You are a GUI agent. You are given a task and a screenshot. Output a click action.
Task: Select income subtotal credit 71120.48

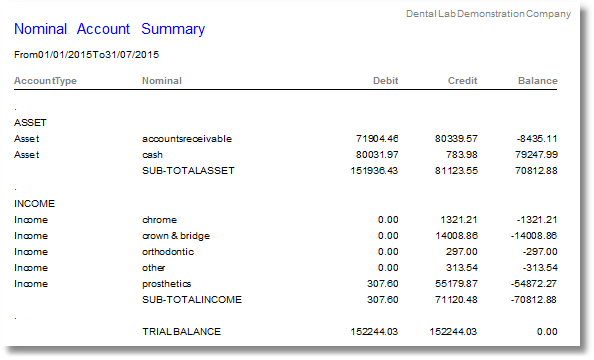point(456,300)
